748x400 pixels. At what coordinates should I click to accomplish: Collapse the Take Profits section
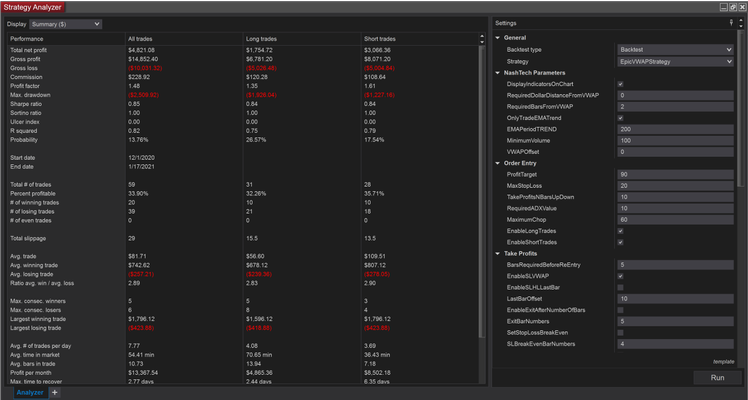[x=499, y=253]
